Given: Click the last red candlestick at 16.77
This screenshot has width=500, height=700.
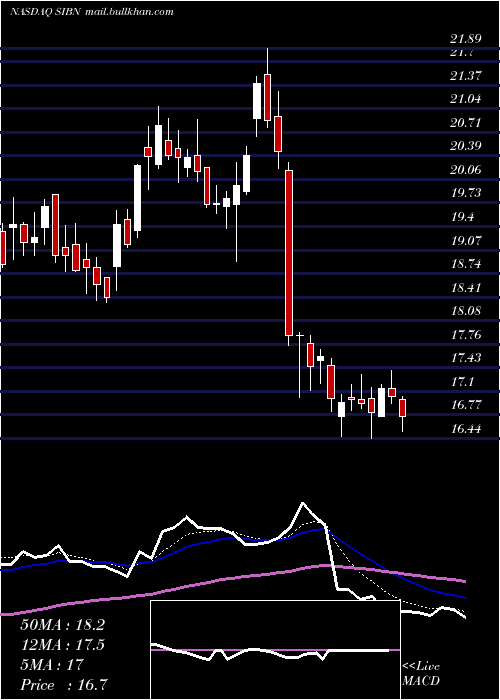Looking at the screenshot, I should [x=402, y=408].
